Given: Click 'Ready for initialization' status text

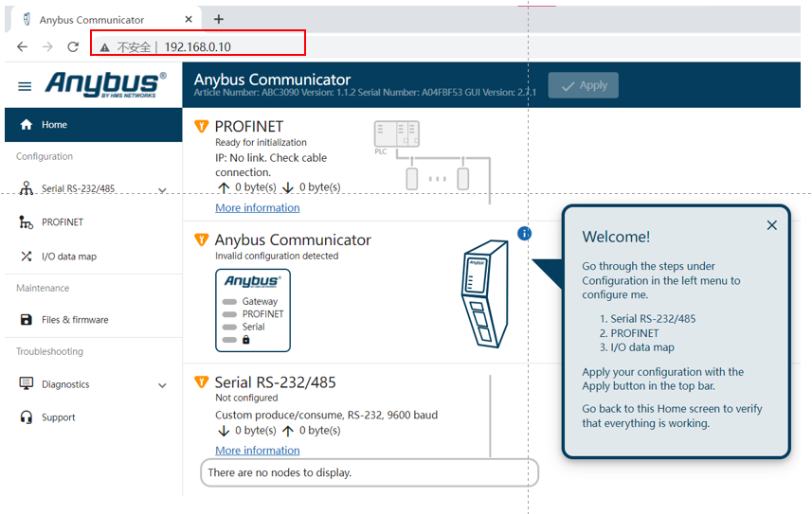Looking at the screenshot, I should (261, 142).
